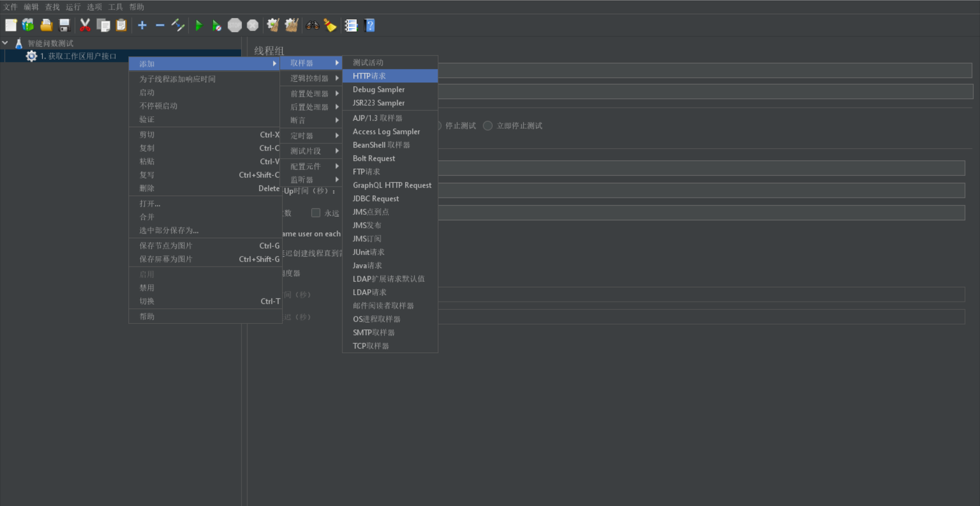980x506 pixels.
Task: Expand the 取样器 submenu
Action: pos(311,63)
